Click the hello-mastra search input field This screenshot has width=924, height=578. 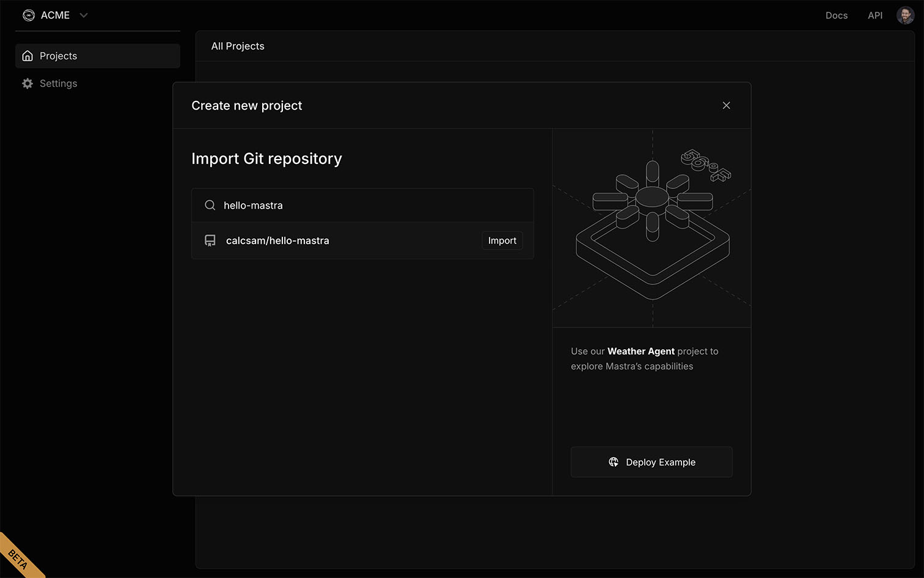362,205
